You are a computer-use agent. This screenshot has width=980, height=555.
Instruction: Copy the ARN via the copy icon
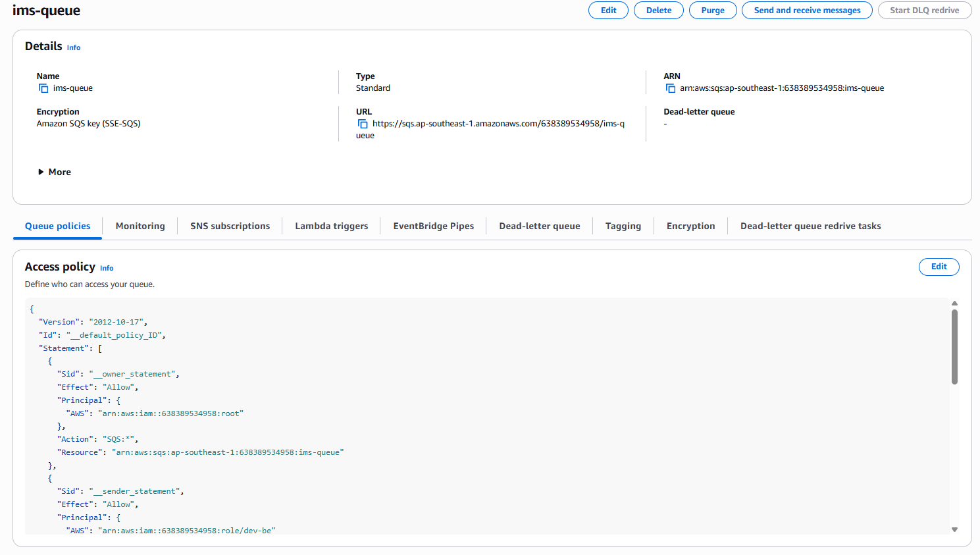(x=672, y=88)
